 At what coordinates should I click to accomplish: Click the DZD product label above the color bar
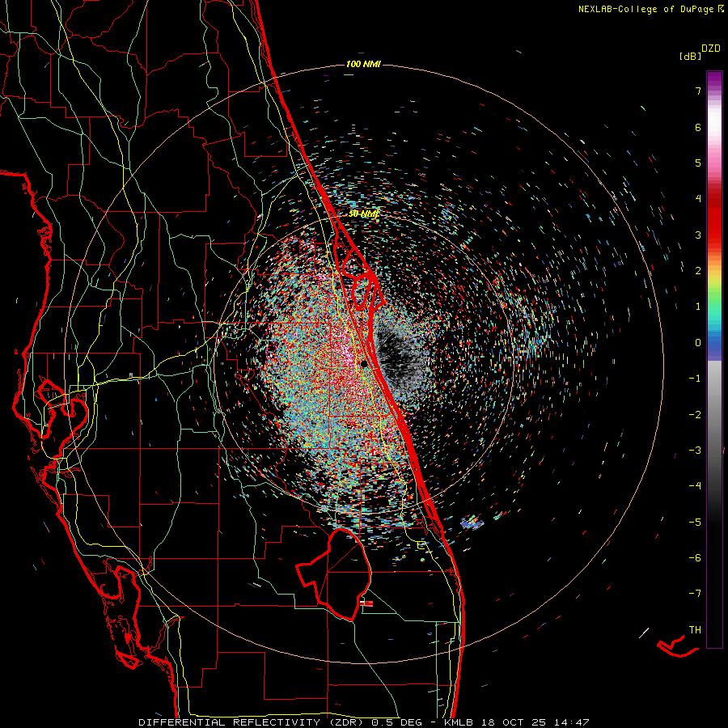(710, 49)
